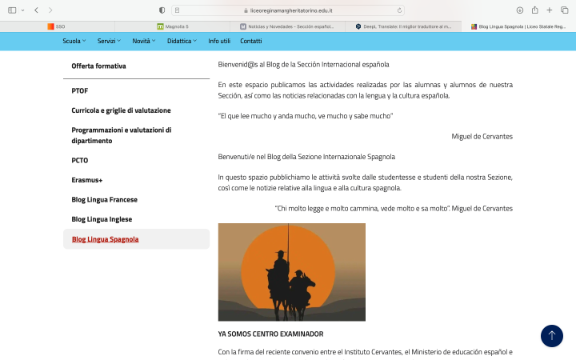The image size is (576, 360).
Task: Open the Erasmus+ sidebar link
Action: tap(87, 180)
